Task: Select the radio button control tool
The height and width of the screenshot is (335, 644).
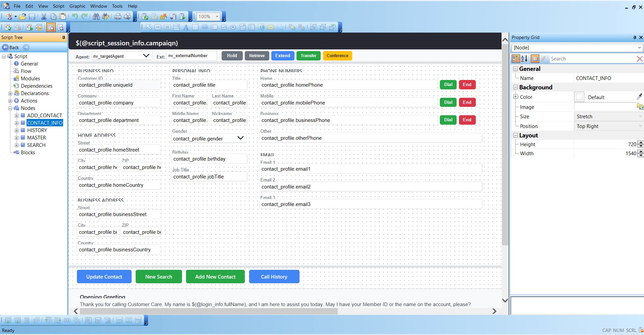Action: [233, 27]
